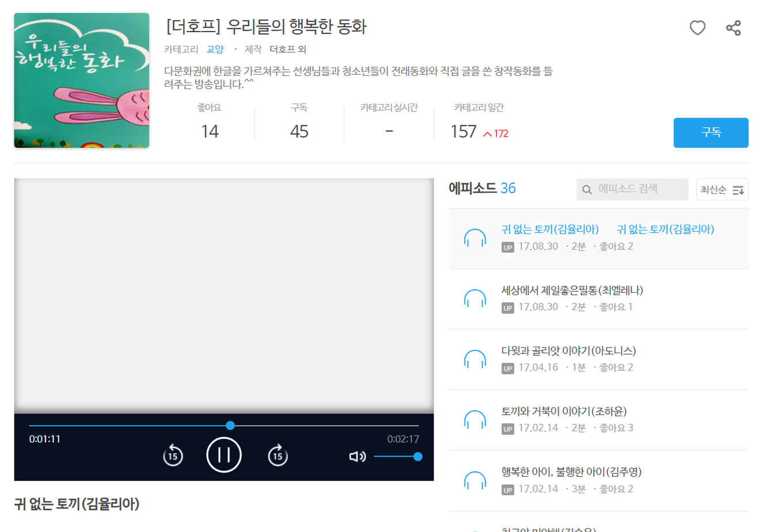Subscribe using the blue 구독 button
Viewport: 777px width, 532px height.
point(710,133)
